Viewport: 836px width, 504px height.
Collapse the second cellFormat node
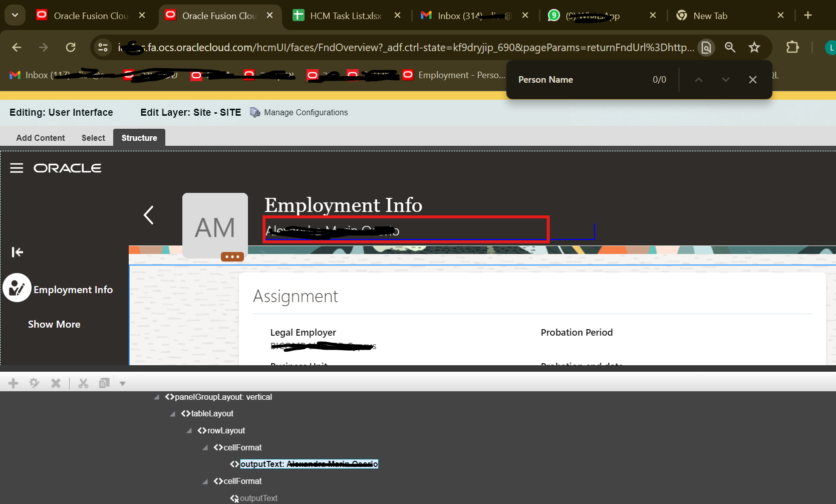click(x=205, y=481)
